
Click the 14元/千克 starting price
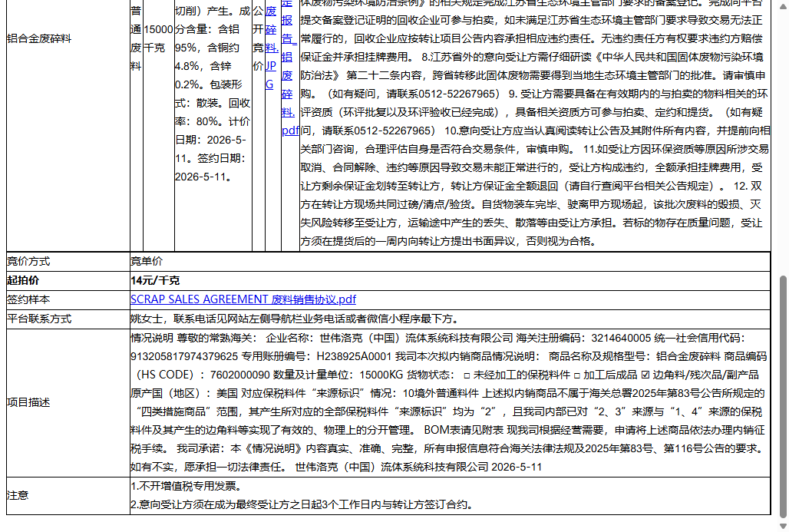155,280
